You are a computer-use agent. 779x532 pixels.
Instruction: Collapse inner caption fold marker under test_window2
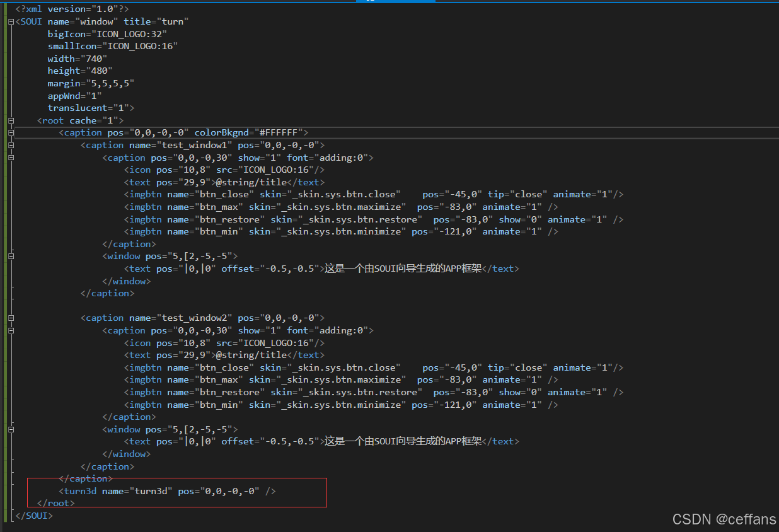[x=11, y=330]
